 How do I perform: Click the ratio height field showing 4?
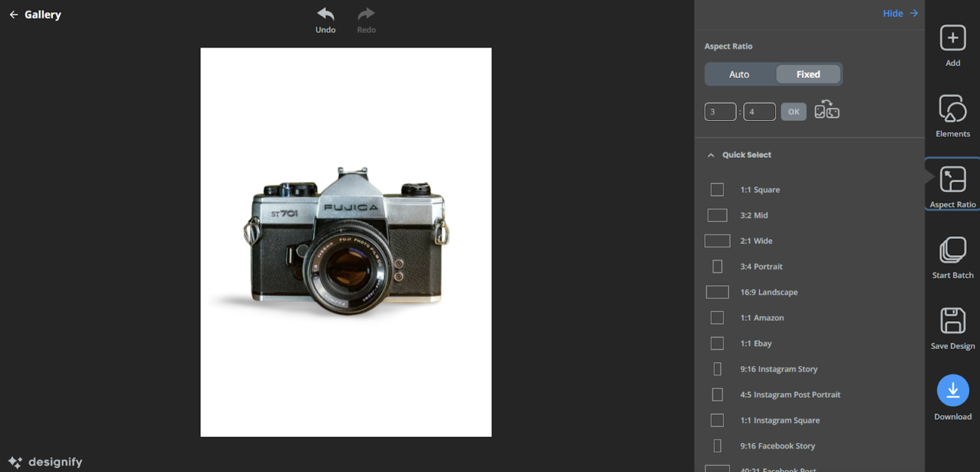[759, 111]
